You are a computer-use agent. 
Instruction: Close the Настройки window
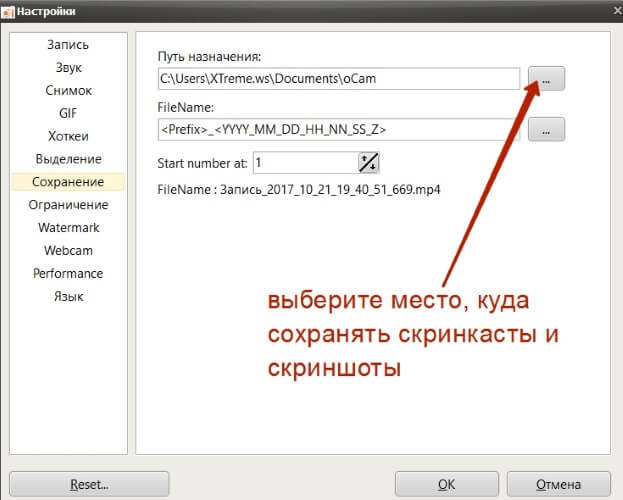(x=617, y=11)
